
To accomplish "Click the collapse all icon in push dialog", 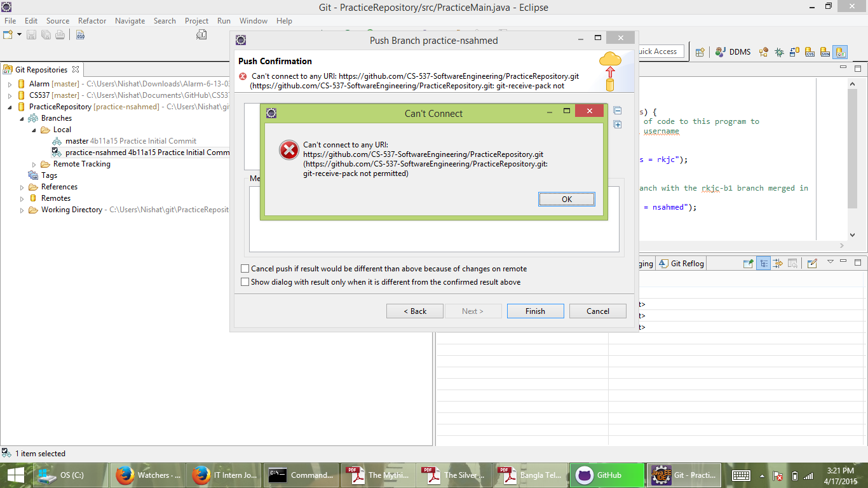I will coord(617,111).
